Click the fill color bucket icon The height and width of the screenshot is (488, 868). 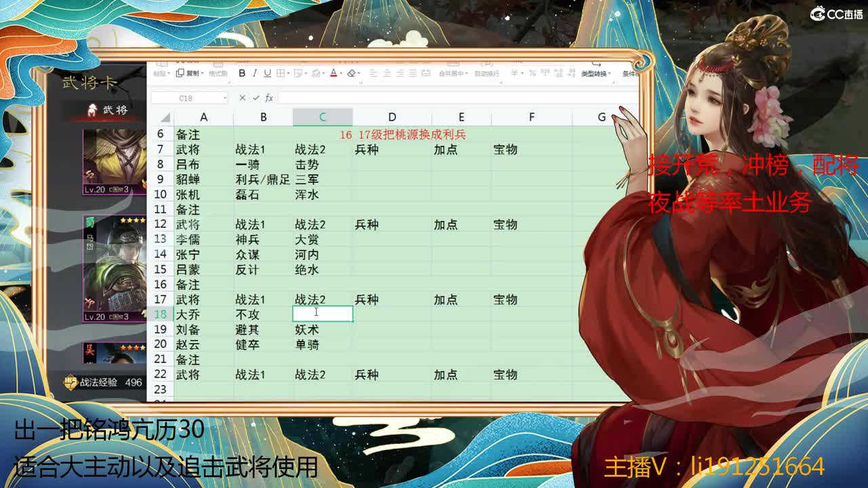316,73
